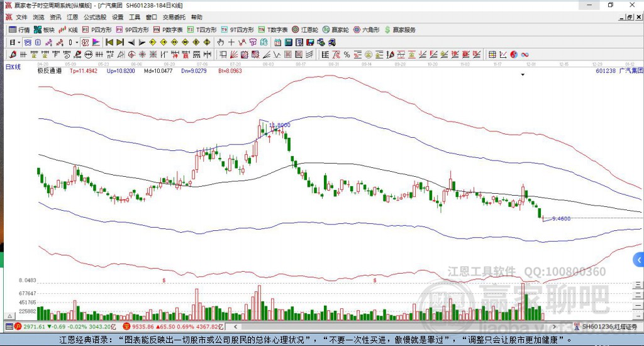Click the left slide-out arrow on right edge
This screenshot has width=644, height=346.
coord(638,260)
